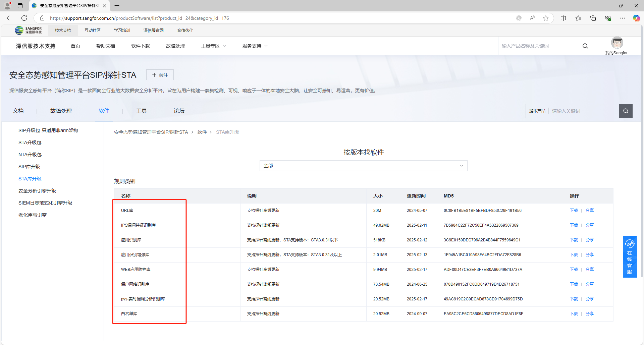Screen dimensions: 644x345
Task: Switch to the 故障处理 product tab
Action: pyautogui.click(x=61, y=111)
